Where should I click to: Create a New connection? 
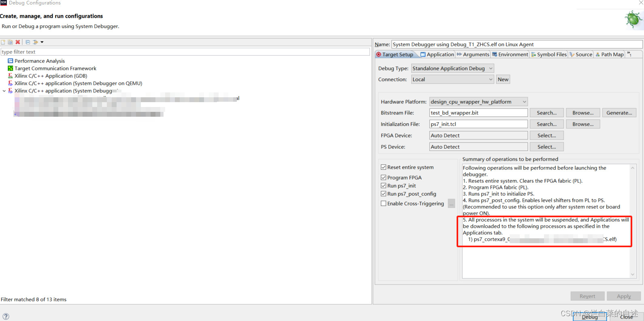click(503, 79)
